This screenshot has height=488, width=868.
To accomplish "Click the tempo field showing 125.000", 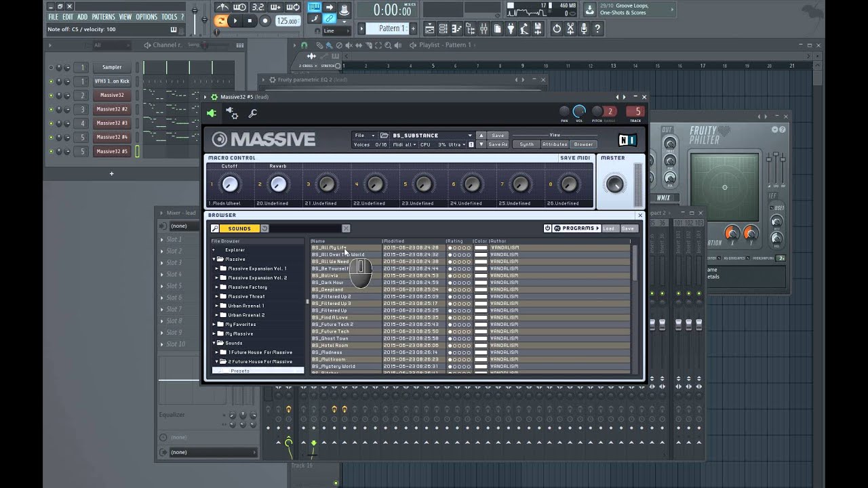I will 288,21.
